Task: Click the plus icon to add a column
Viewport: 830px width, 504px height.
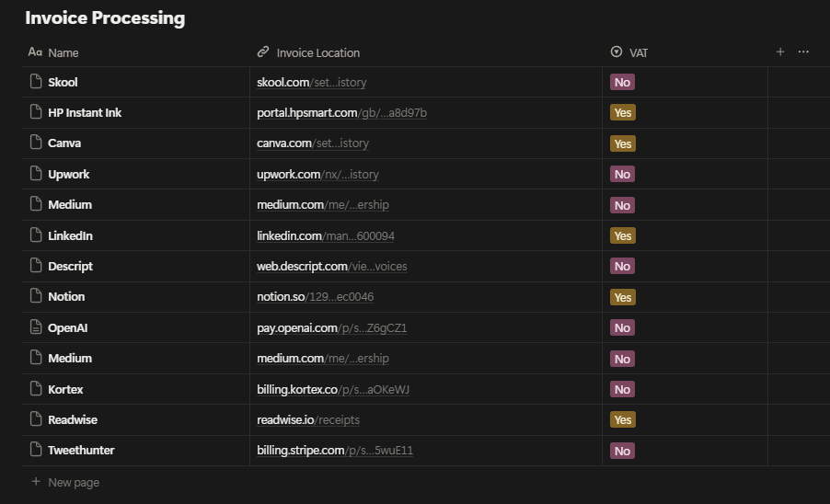Action: 780,52
